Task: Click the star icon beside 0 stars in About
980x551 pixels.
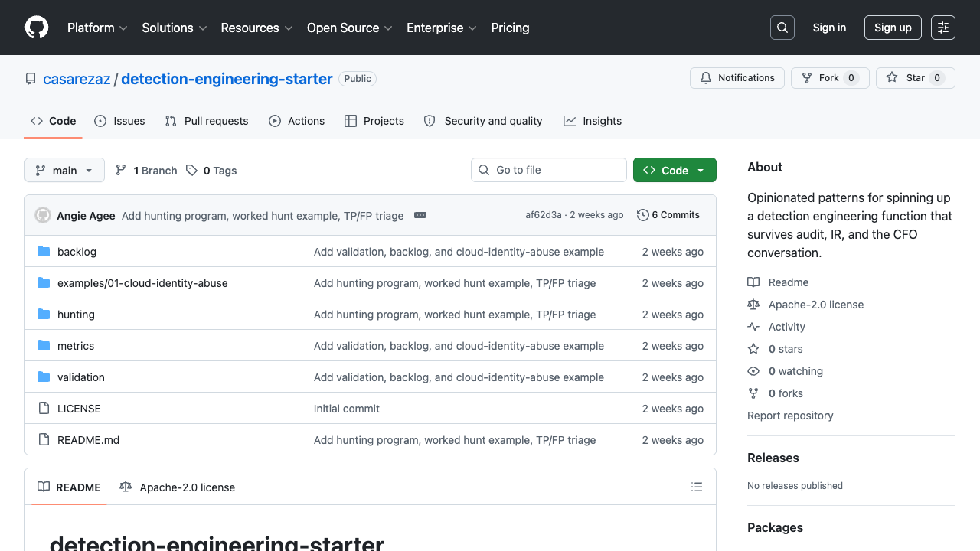Action: 753,349
